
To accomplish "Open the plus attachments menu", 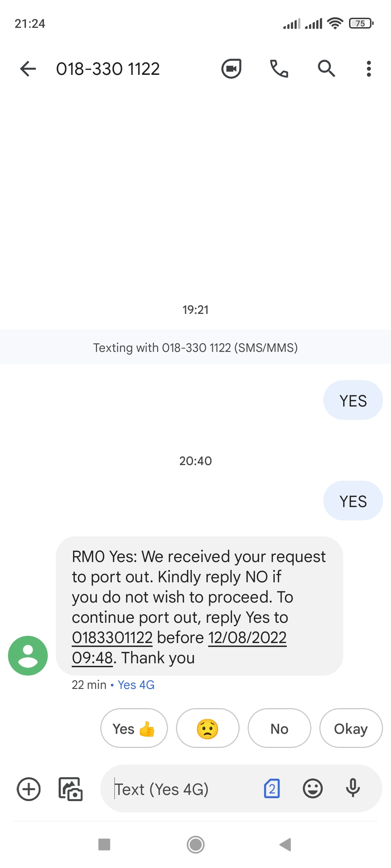I will tap(29, 789).
